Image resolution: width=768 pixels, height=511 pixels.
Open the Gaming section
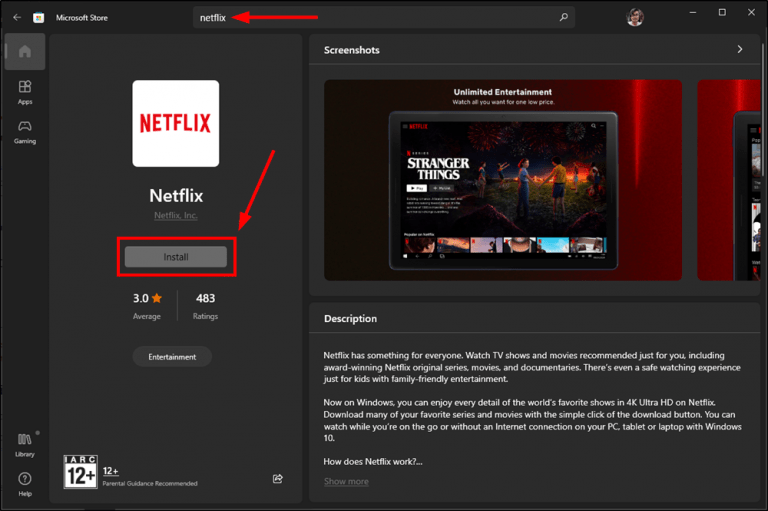pyautogui.click(x=25, y=132)
